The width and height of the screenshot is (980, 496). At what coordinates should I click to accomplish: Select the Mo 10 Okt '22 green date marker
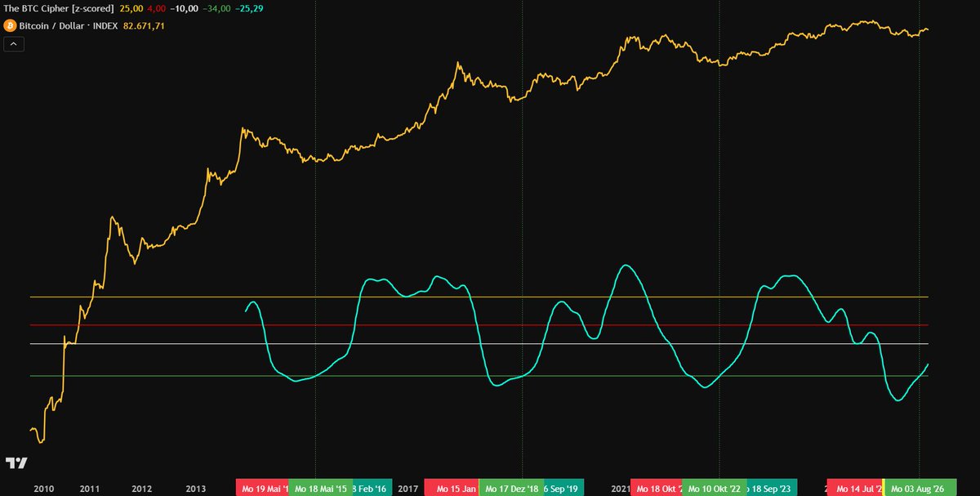click(714, 488)
